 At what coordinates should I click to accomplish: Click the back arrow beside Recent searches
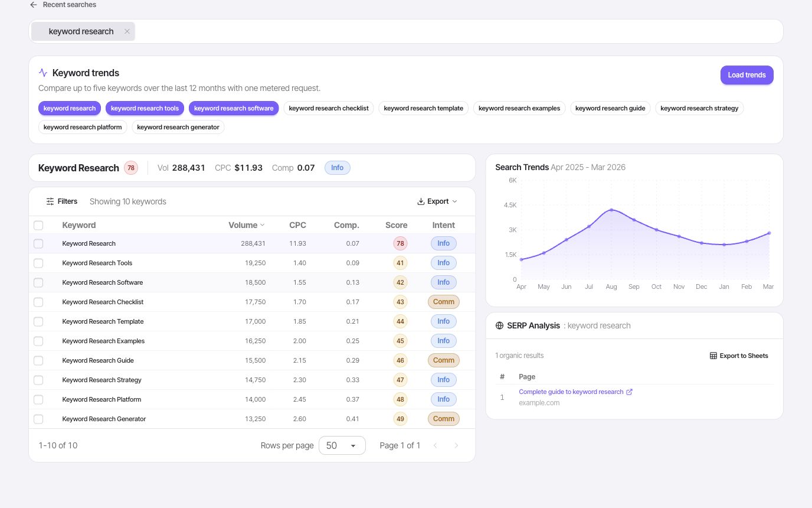pos(34,5)
